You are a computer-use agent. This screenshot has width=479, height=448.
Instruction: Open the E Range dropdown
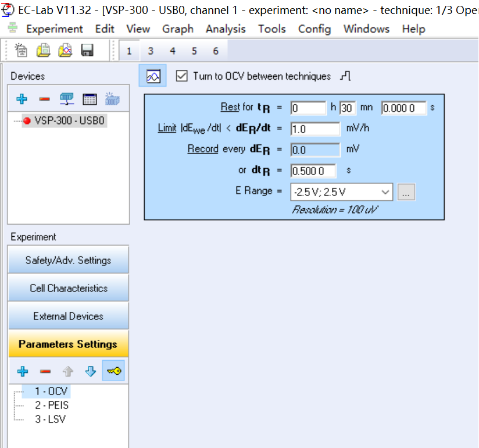tap(385, 191)
